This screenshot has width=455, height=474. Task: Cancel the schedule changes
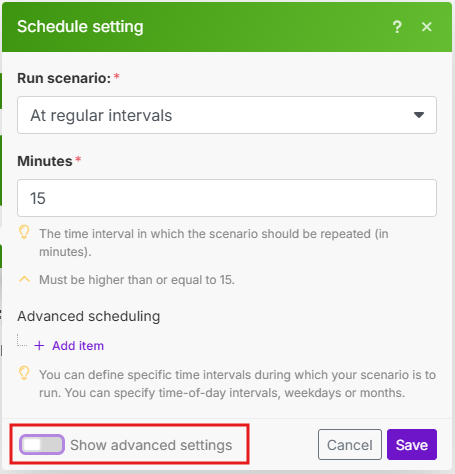(x=350, y=445)
